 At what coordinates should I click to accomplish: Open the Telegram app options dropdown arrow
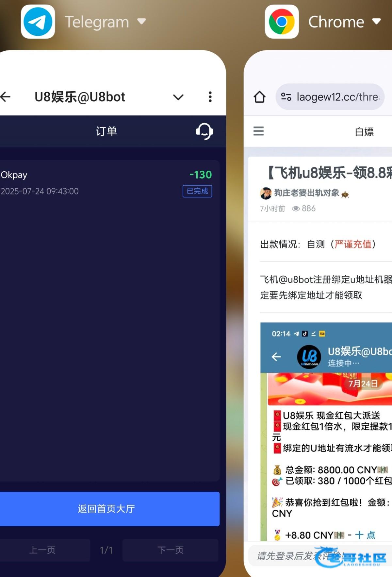point(141,22)
